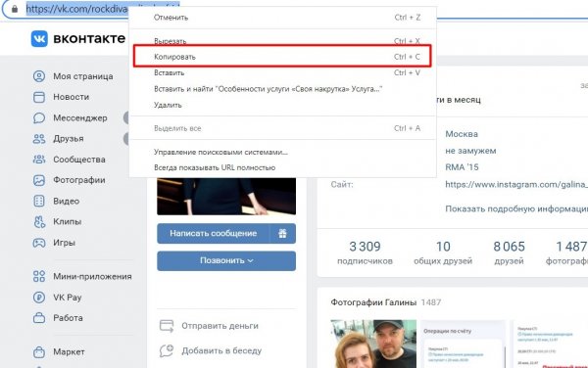Open the Мессенджер speech bubble icon
Viewport: 588px width, 368px height.
[39, 117]
